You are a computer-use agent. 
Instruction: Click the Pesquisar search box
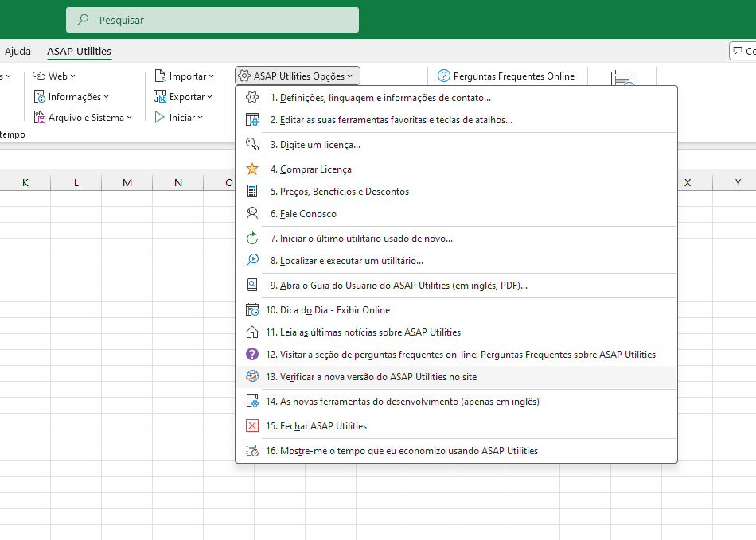tap(212, 20)
